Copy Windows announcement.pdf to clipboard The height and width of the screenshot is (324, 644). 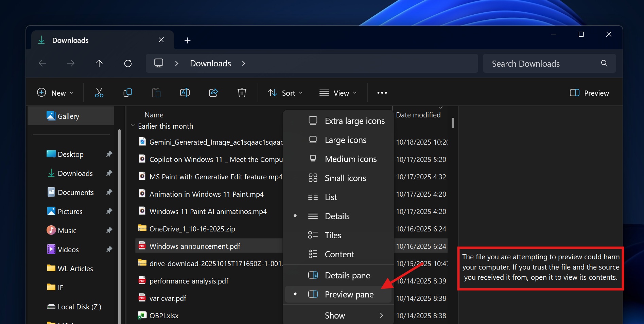[x=127, y=92]
